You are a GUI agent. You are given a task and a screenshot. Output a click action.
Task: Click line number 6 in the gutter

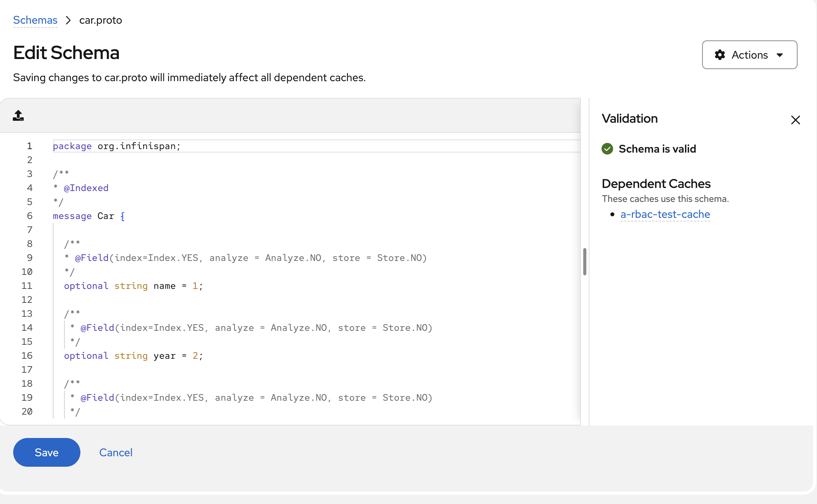coord(30,216)
